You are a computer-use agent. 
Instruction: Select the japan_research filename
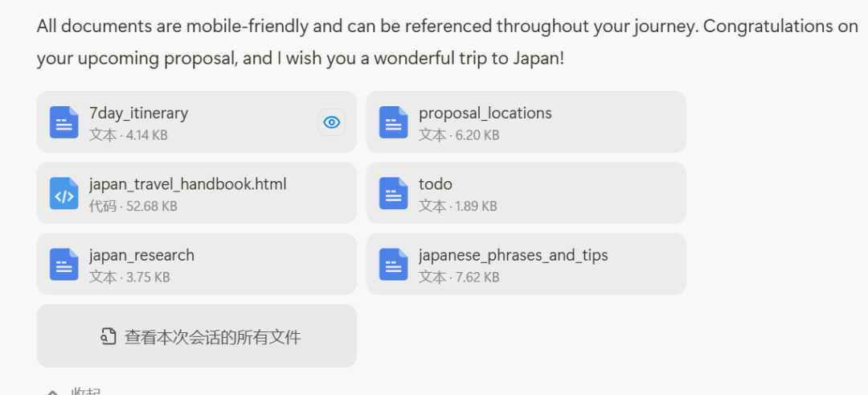(141, 255)
